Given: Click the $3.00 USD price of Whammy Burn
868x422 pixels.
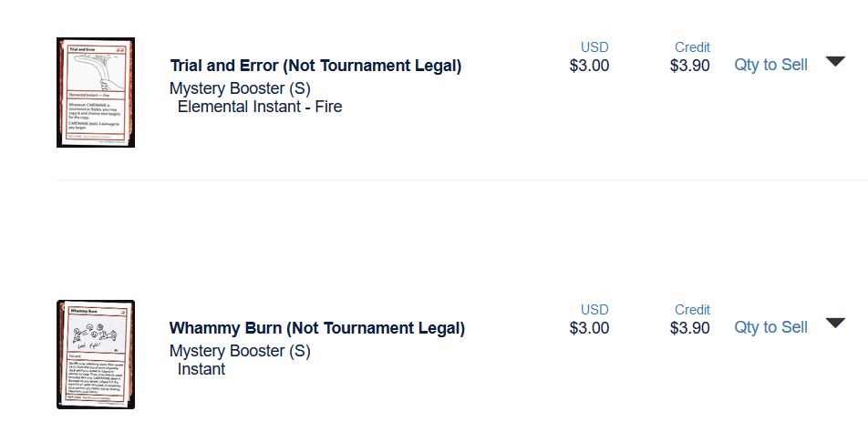Looking at the screenshot, I should click(589, 328).
